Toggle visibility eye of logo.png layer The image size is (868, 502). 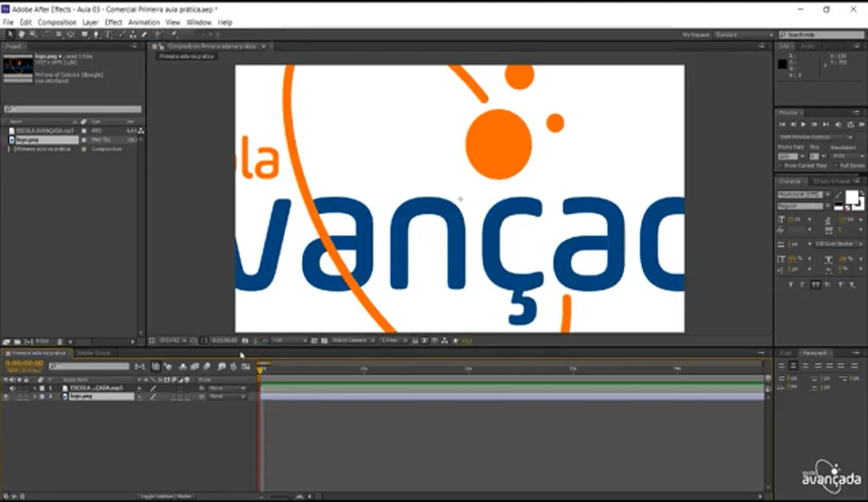(6, 396)
